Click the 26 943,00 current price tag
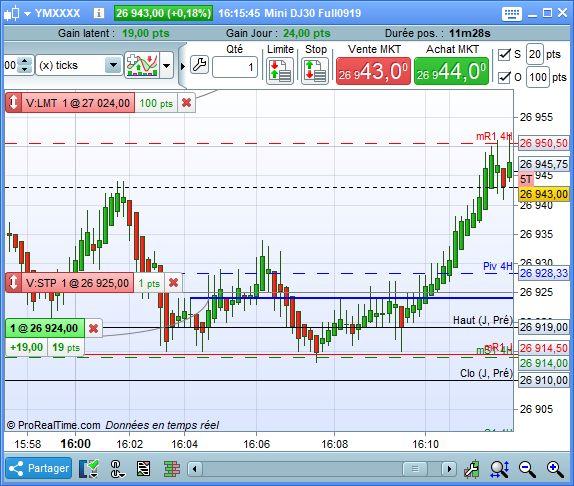 tap(544, 194)
